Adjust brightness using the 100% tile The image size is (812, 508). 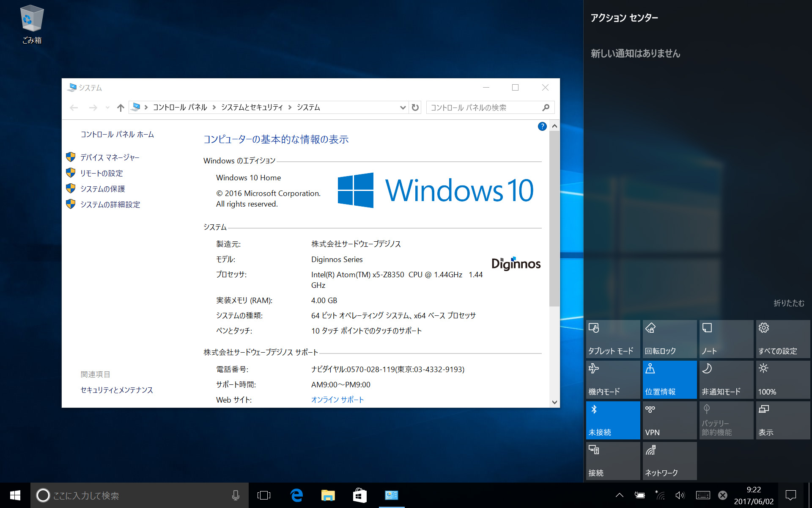tap(782, 379)
